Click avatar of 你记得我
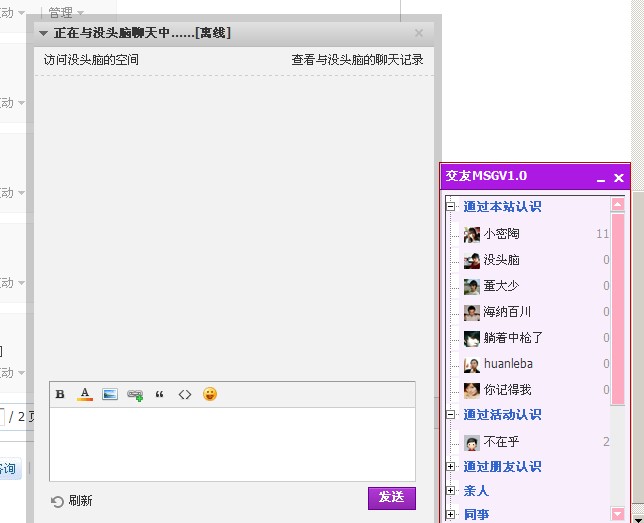 coord(472,391)
